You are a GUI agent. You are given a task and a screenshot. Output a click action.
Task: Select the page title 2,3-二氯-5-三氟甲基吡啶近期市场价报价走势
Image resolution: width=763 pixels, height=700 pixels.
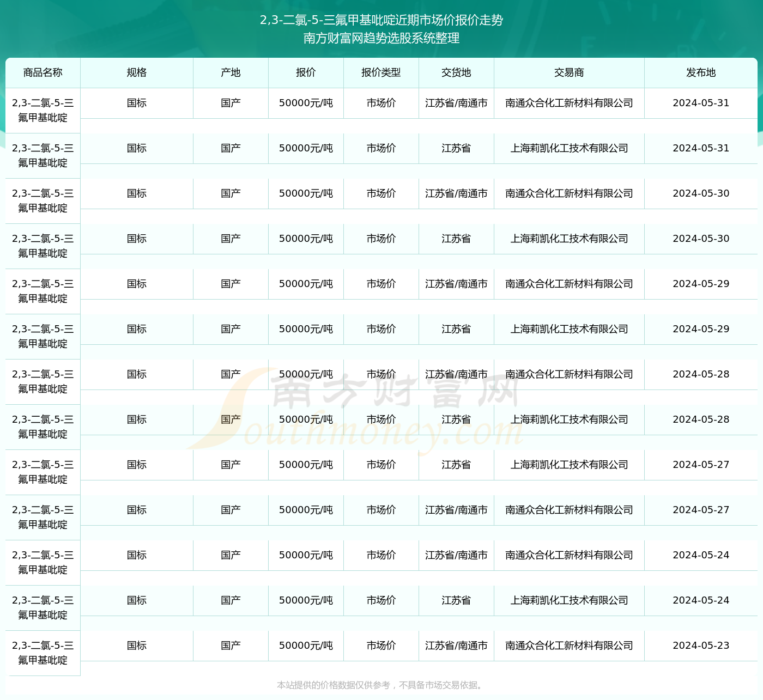click(381, 20)
